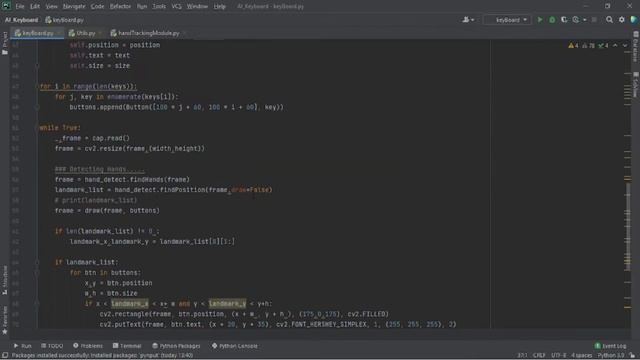640x360 pixels.
Task: Open the VCS menu
Action: coord(176,6)
